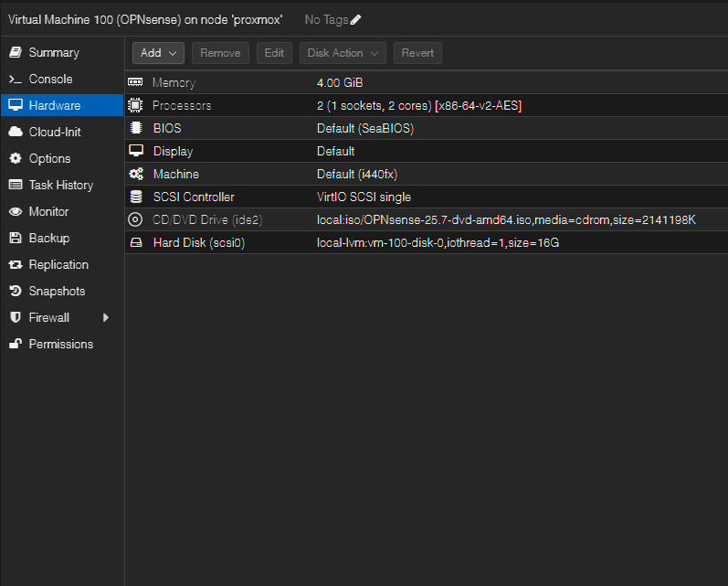Click the Edit button
728x586 pixels.
click(274, 53)
